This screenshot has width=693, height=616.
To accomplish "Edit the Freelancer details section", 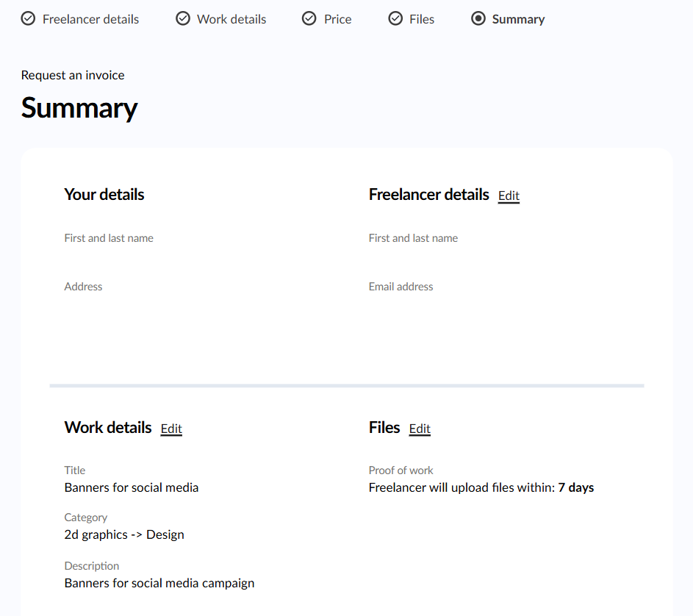I will tap(509, 196).
